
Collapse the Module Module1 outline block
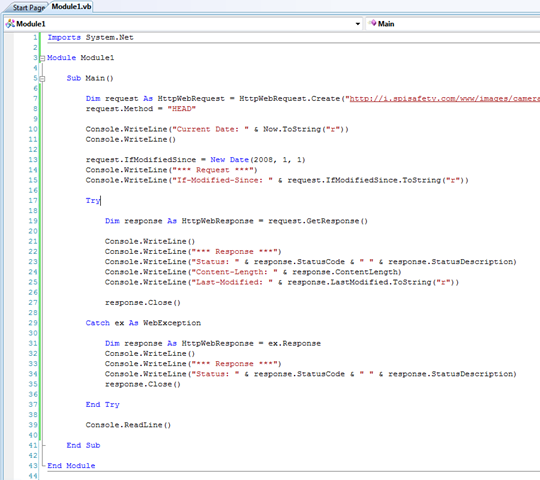click(x=42, y=58)
